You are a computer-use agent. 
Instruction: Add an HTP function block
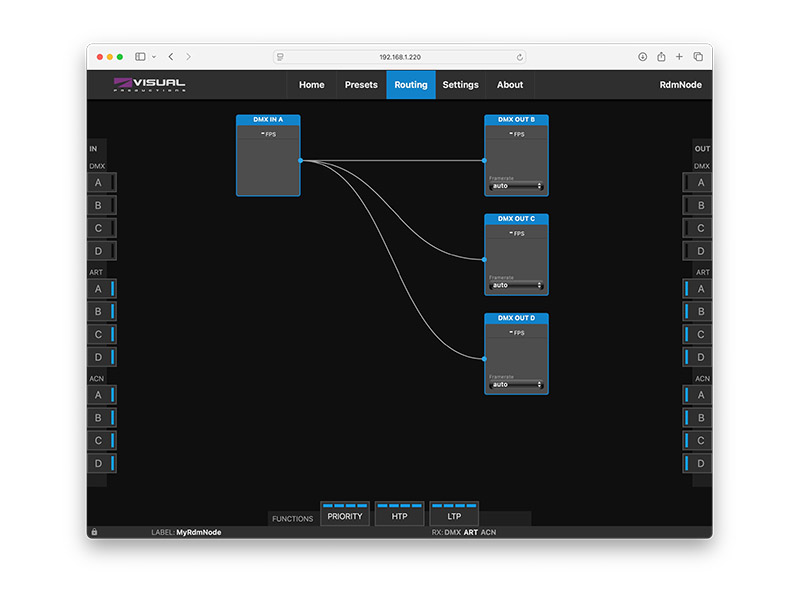tap(399, 516)
